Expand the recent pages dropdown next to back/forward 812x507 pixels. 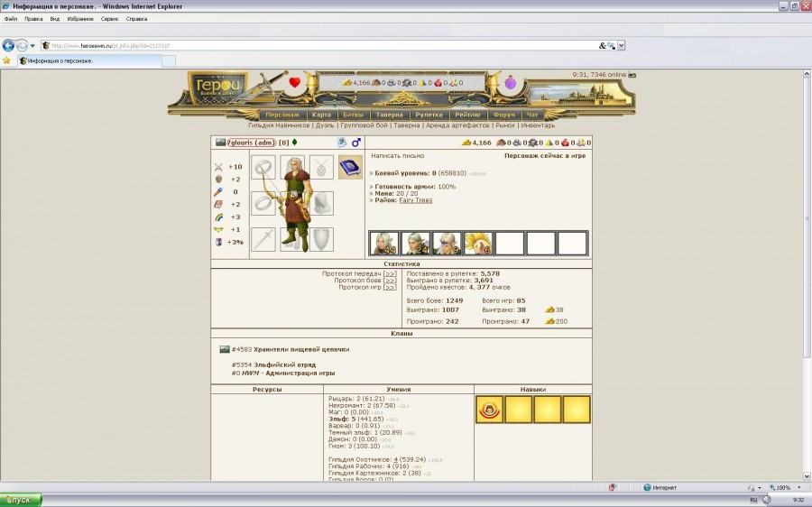(x=32, y=46)
